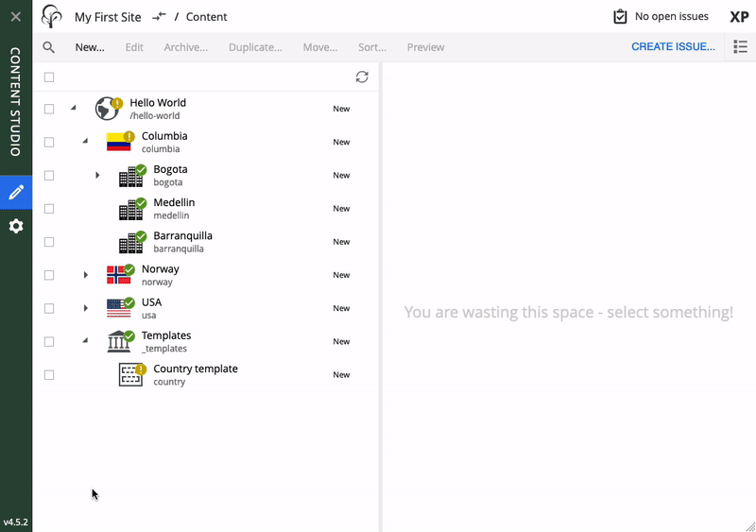
Task: Check the Hello World row checkbox
Action: click(x=49, y=109)
